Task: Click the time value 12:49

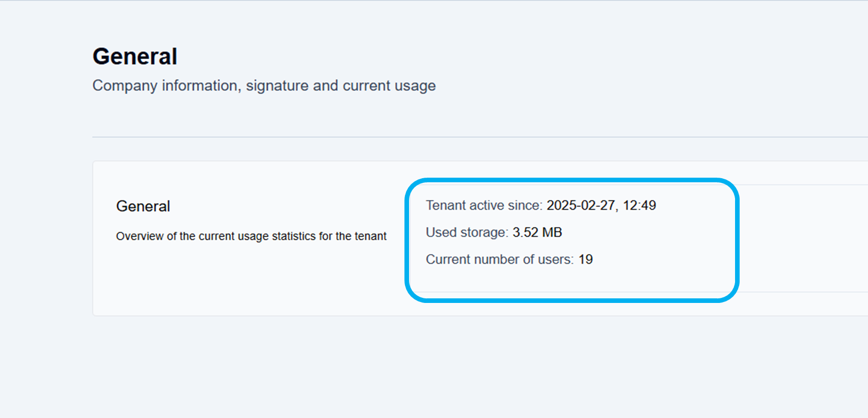Action: [639, 205]
